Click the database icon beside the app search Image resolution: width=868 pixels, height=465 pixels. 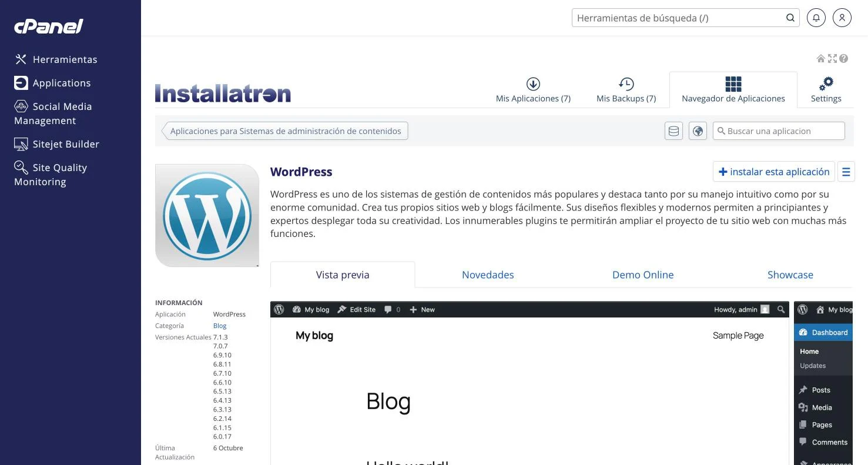point(673,131)
